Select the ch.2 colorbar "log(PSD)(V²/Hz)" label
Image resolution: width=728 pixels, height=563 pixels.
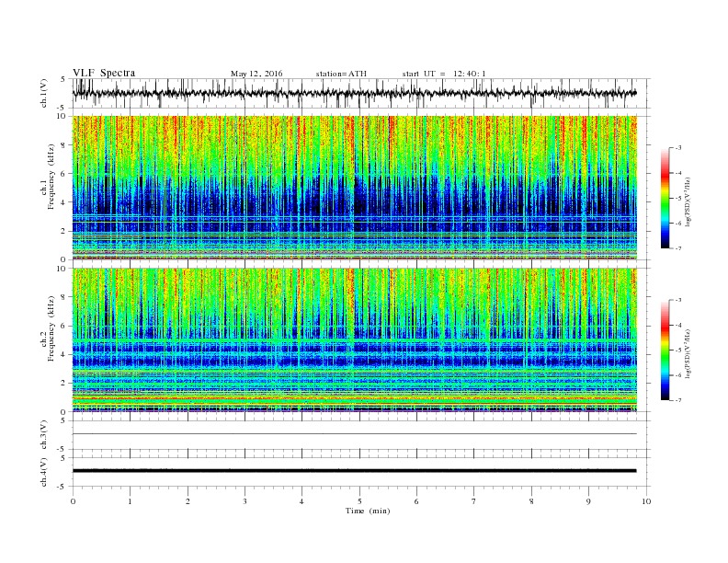pyautogui.click(x=688, y=354)
